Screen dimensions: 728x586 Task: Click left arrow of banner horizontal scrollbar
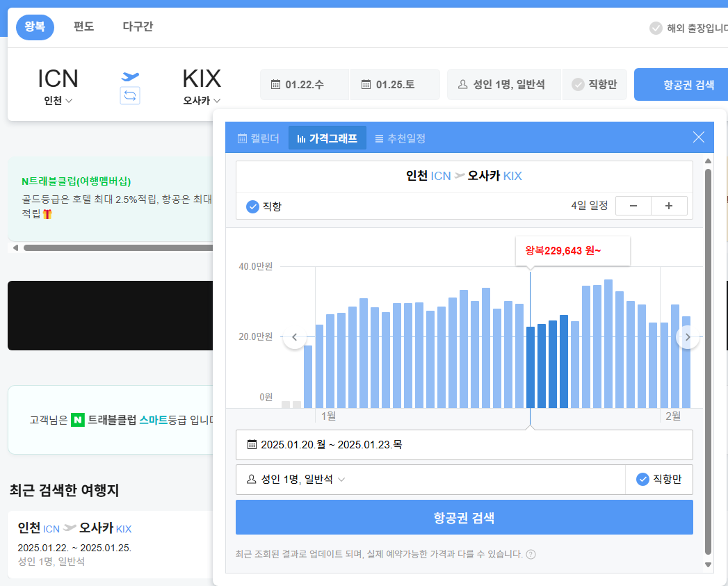pyautogui.click(x=15, y=247)
